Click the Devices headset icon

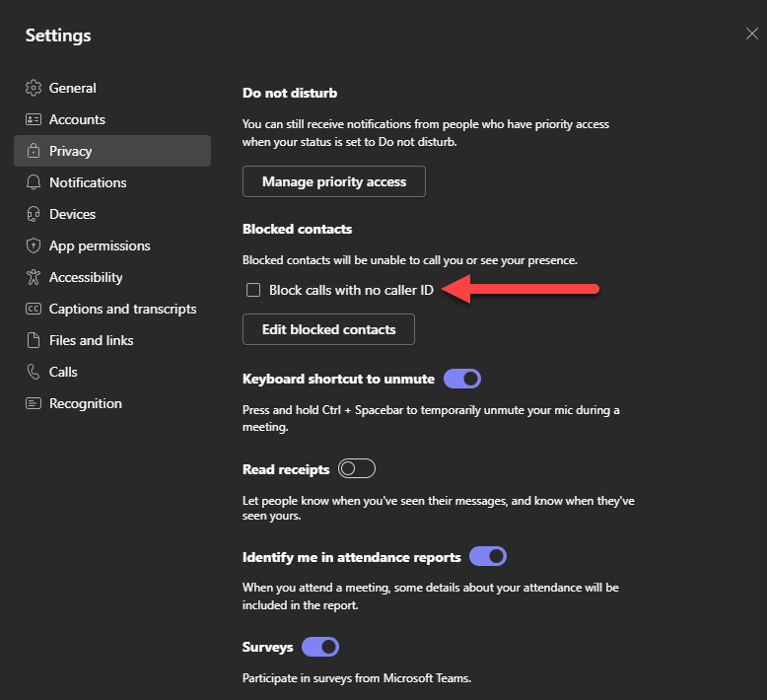tap(34, 214)
